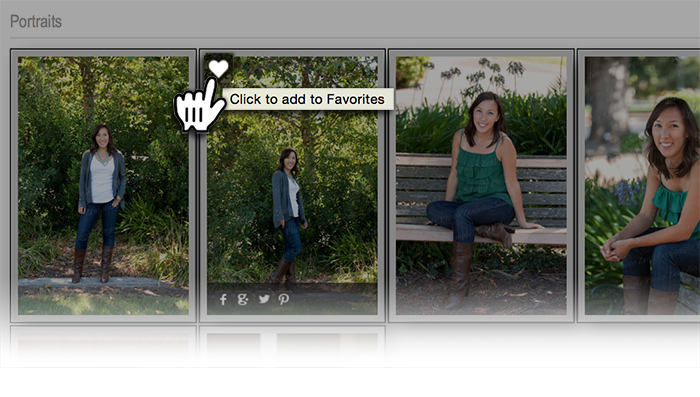Add second portrait to Favorites with heart icon
This screenshot has height=397, width=700.
(x=218, y=68)
